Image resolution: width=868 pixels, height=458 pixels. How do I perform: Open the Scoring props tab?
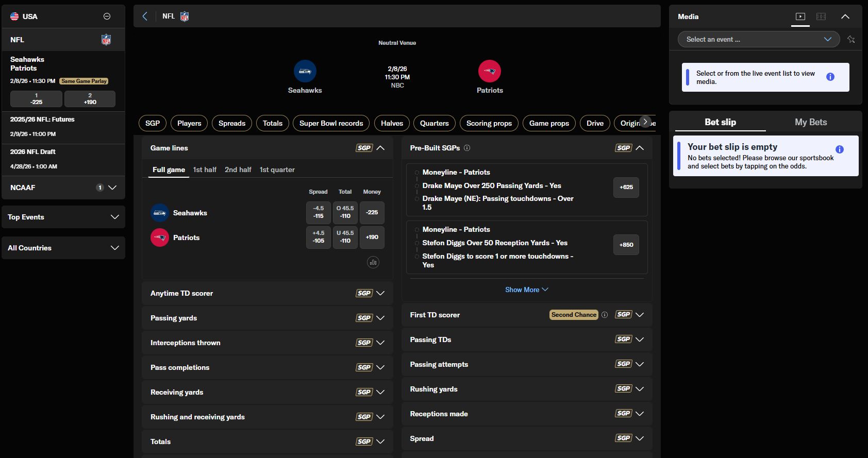pyautogui.click(x=489, y=123)
